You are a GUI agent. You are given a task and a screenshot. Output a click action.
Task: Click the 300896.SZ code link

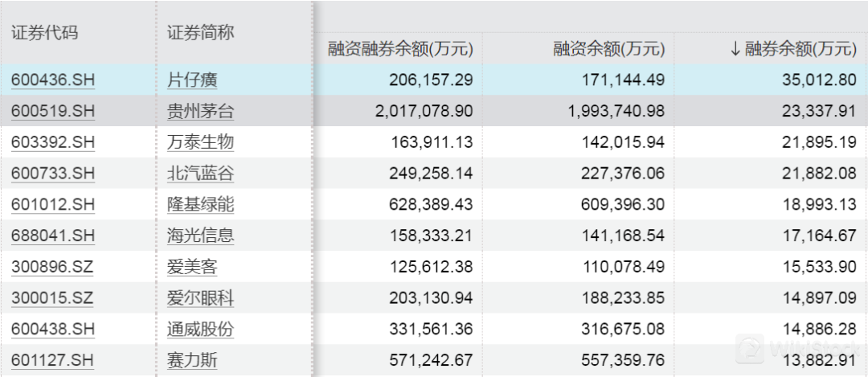pyautogui.click(x=52, y=267)
